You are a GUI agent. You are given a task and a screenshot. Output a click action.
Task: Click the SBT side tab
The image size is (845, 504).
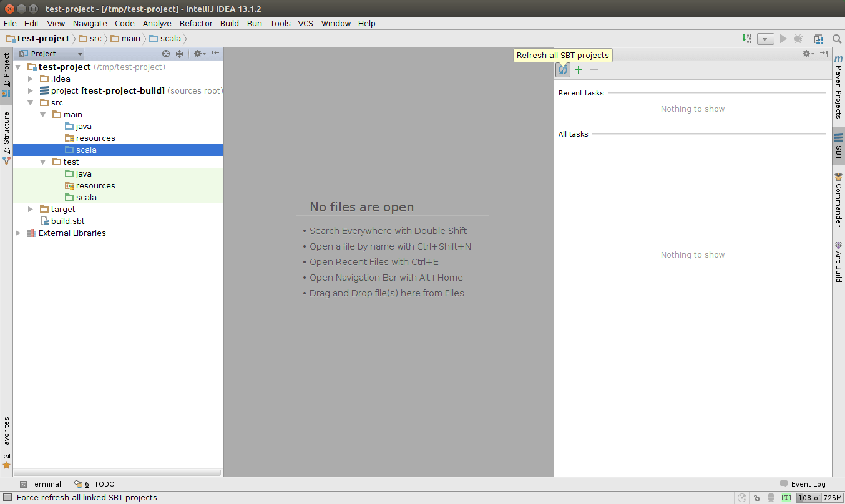coord(839,147)
